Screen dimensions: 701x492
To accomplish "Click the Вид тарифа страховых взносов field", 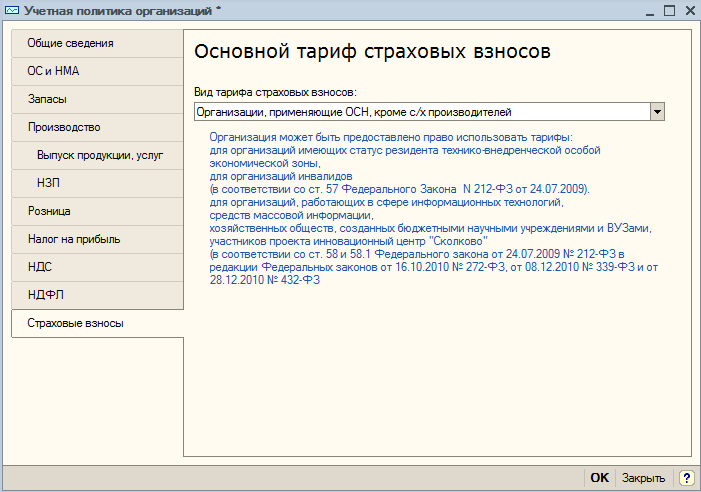I will pos(422,112).
